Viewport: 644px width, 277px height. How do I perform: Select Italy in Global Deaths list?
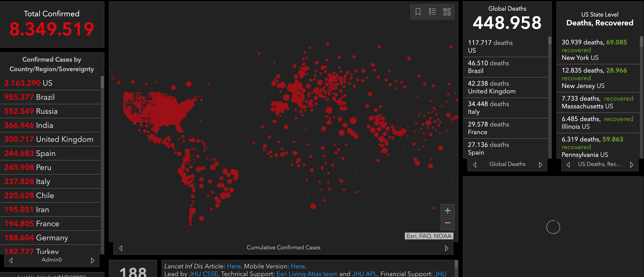(x=505, y=108)
